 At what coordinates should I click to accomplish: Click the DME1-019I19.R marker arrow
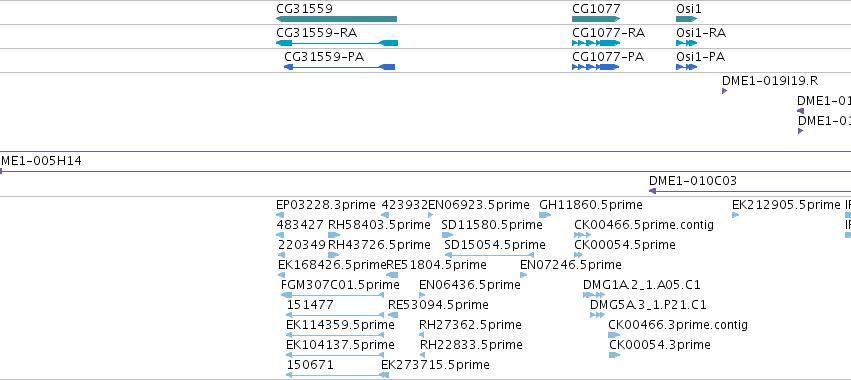(x=725, y=91)
